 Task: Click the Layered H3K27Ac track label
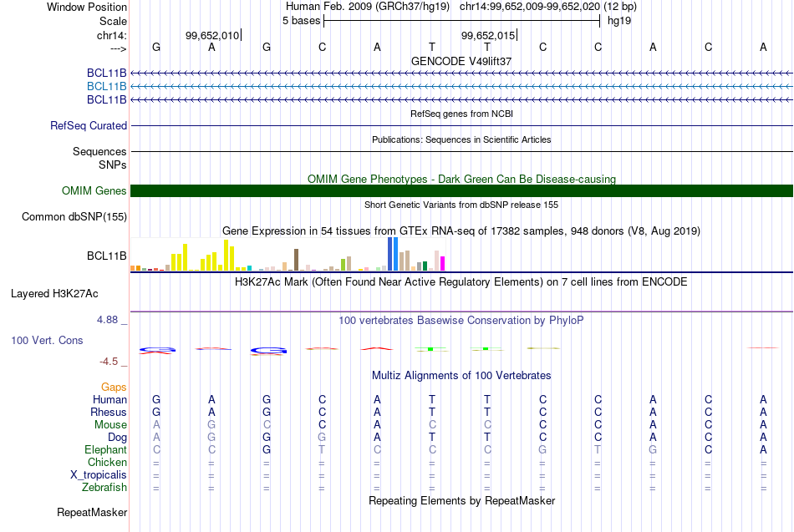click(x=54, y=294)
